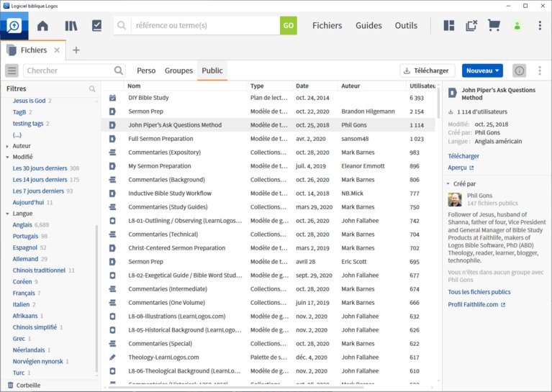Switch to the Groupes tab
This screenshot has width=552, height=392.
[x=178, y=70]
